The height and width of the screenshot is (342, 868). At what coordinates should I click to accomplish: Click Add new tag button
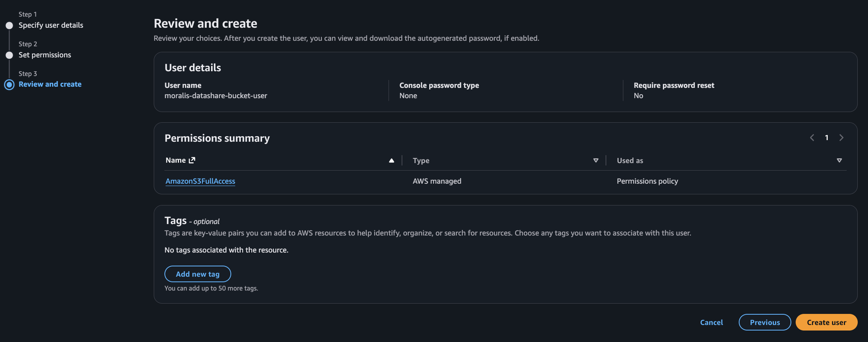click(198, 274)
